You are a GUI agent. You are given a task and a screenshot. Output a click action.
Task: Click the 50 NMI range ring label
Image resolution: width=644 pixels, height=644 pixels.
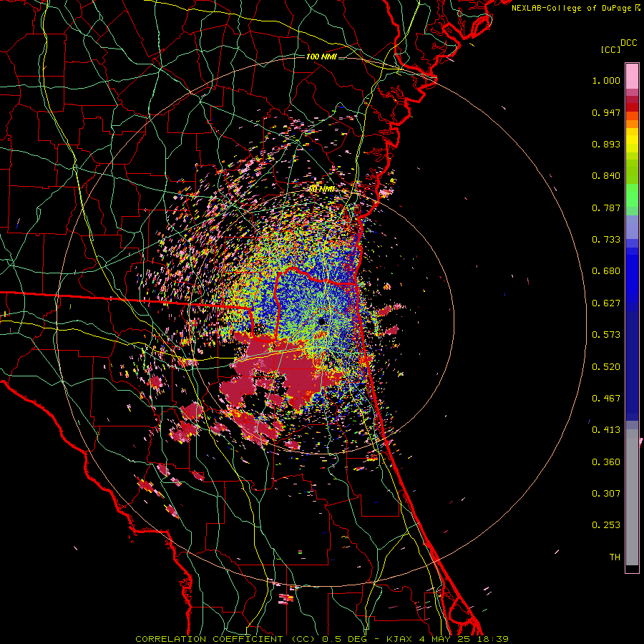321,190
